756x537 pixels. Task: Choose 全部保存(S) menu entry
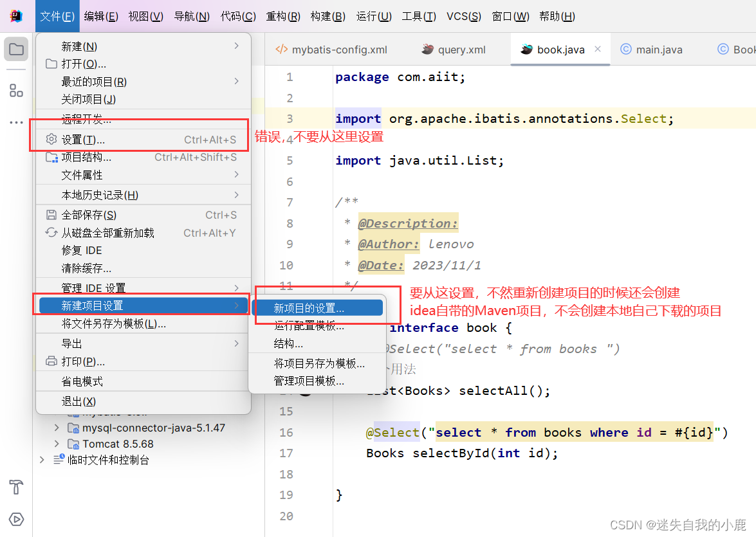[143, 215]
